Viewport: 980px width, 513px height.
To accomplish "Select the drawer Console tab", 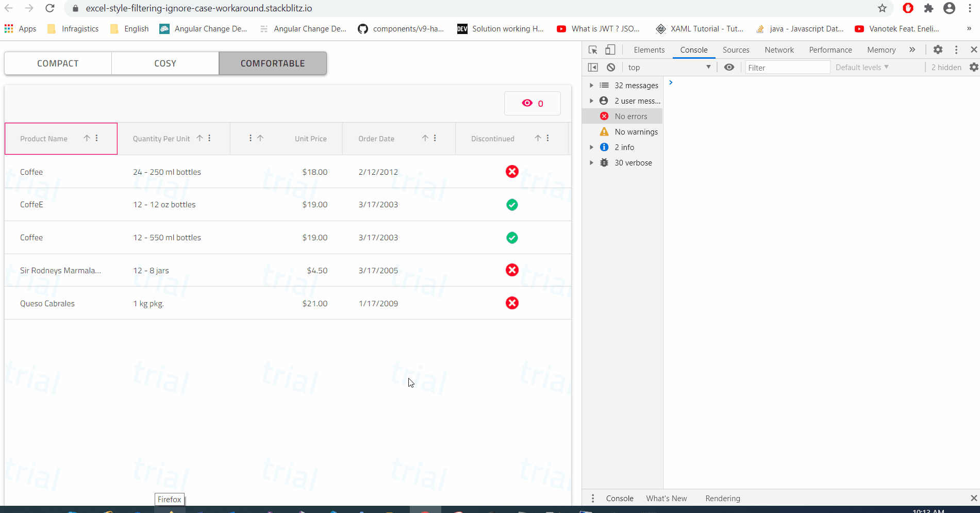I will click(x=620, y=499).
